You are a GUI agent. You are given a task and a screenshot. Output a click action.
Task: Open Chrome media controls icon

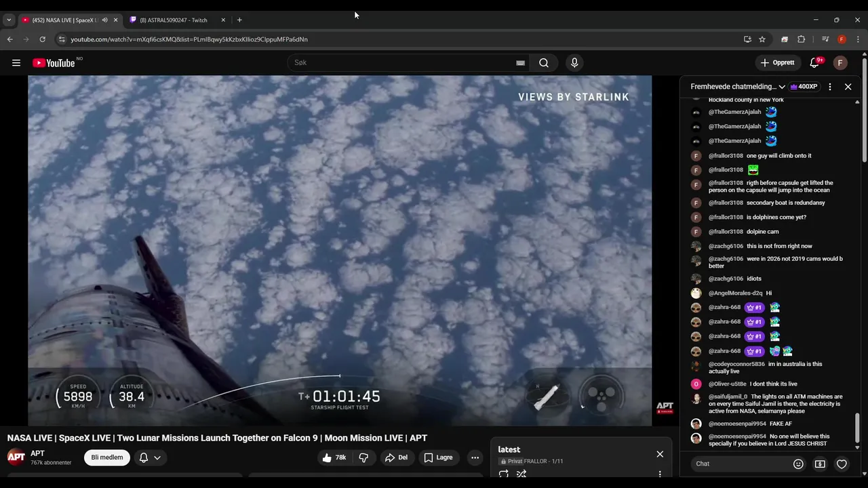(x=825, y=39)
